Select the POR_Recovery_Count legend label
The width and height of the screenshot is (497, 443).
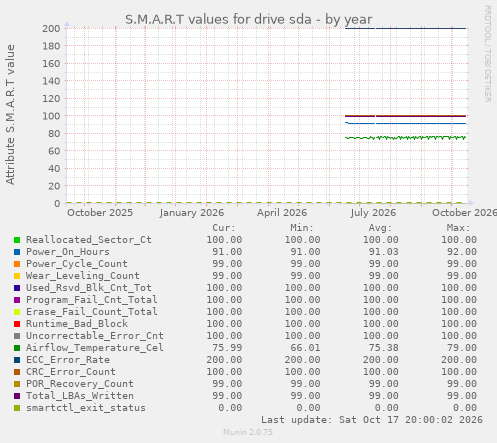click(80, 384)
